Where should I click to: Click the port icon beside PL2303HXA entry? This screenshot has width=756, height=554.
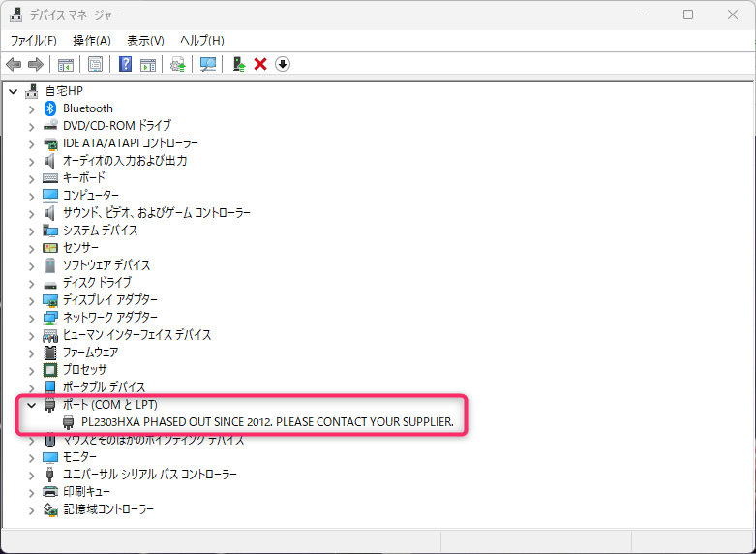coord(69,422)
